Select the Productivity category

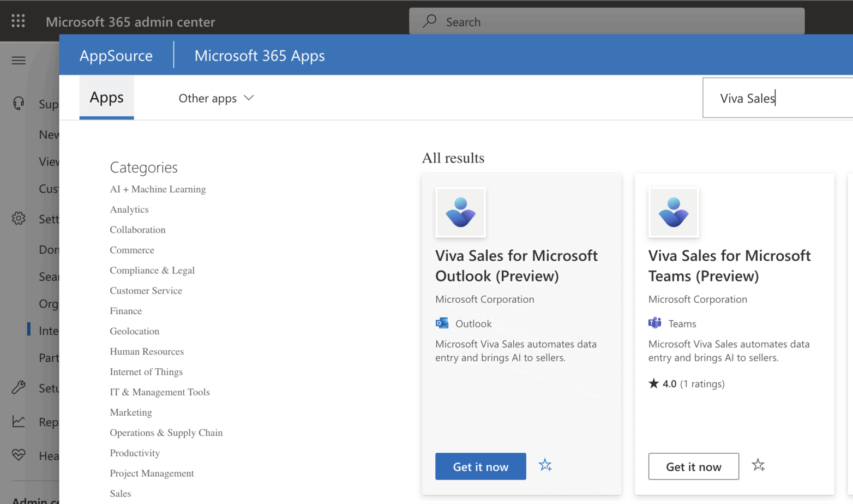click(135, 453)
